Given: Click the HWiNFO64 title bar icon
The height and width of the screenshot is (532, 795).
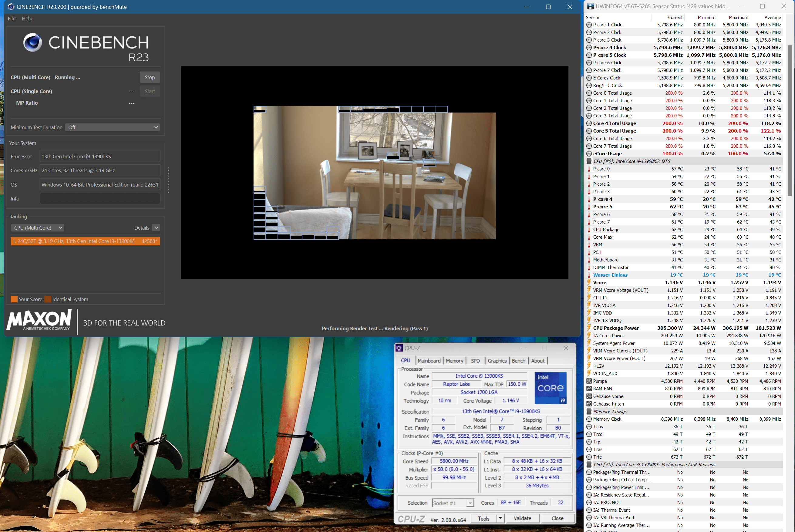Looking at the screenshot, I should [590, 6].
